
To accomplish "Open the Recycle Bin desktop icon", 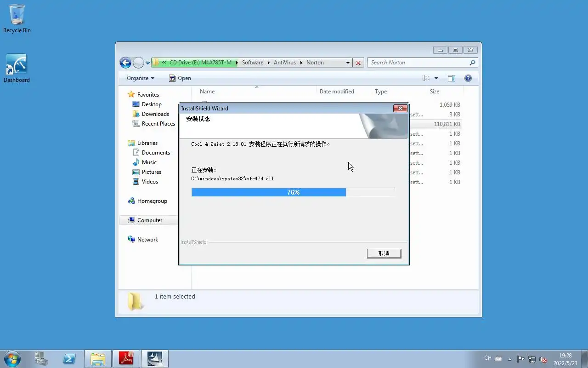I will click(x=17, y=19).
